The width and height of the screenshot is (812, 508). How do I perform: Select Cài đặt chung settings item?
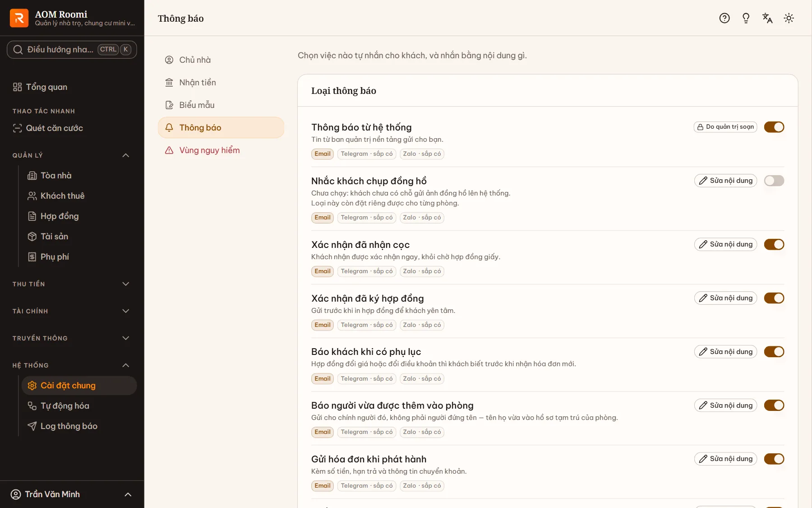[x=79, y=386]
